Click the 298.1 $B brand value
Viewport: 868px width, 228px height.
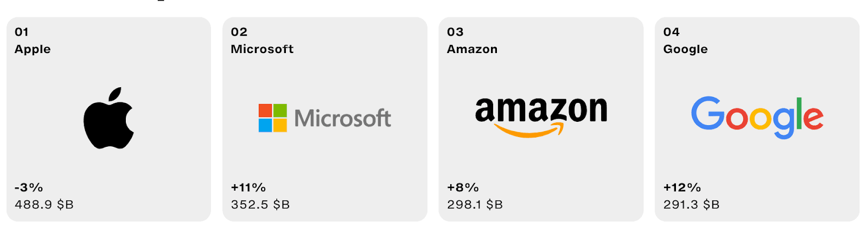click(475, 205)
